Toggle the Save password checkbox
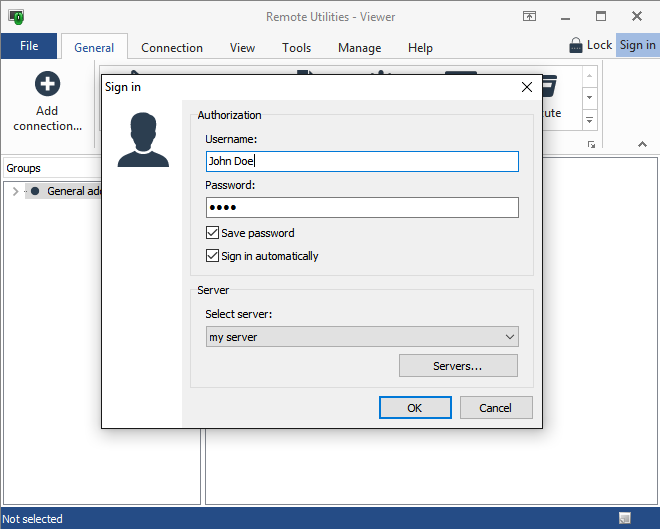Image resolution: width=660 pixels, height=529 pixels. (213, 232)
